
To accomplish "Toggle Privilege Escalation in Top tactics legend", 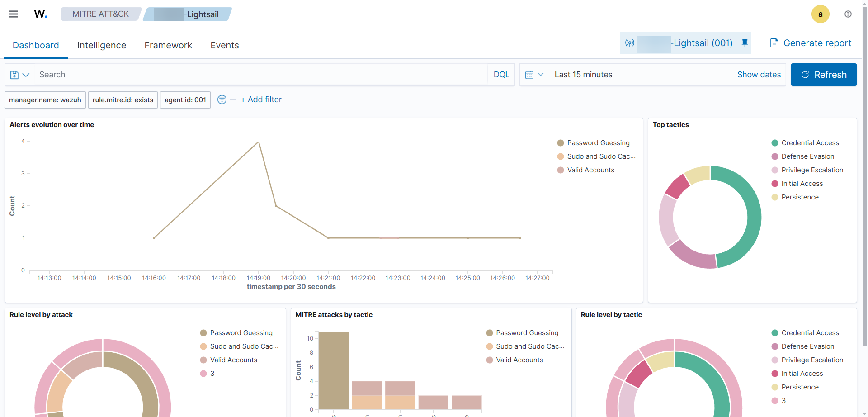I will (807, 170).
